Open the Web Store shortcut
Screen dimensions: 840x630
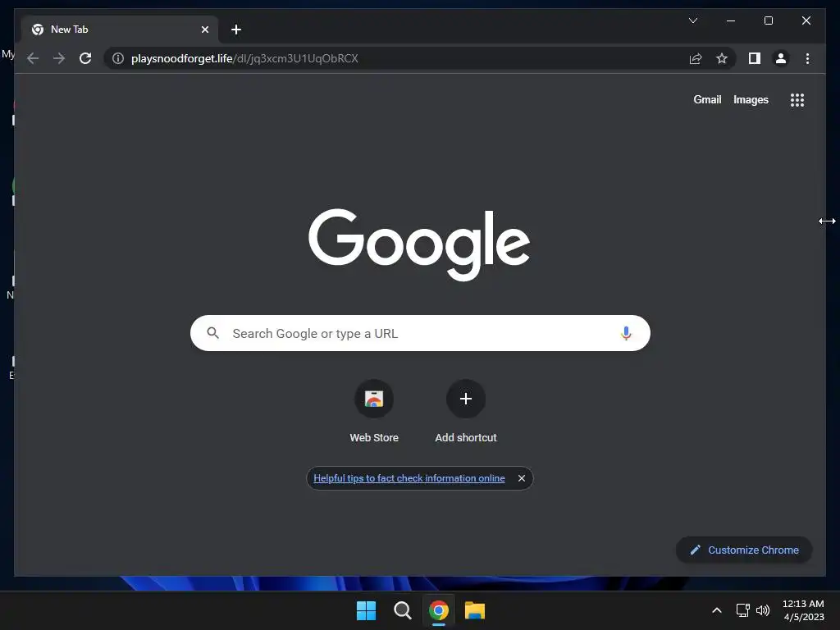[374, 411]
